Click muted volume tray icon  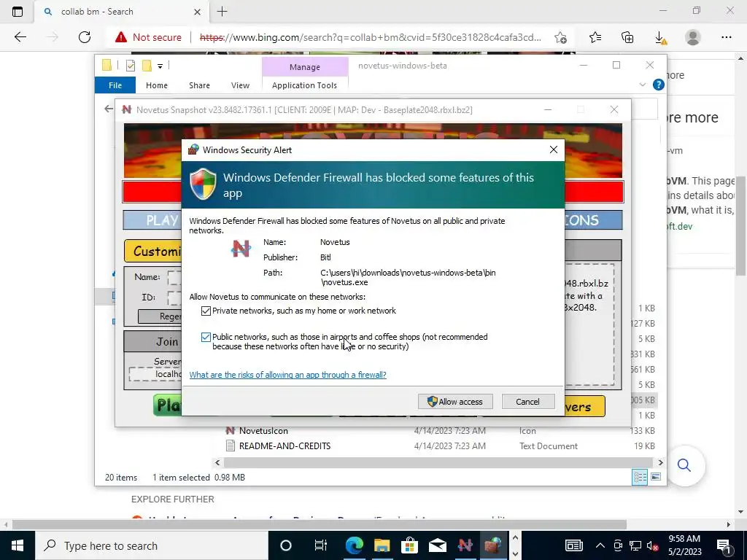pos(652,545)
